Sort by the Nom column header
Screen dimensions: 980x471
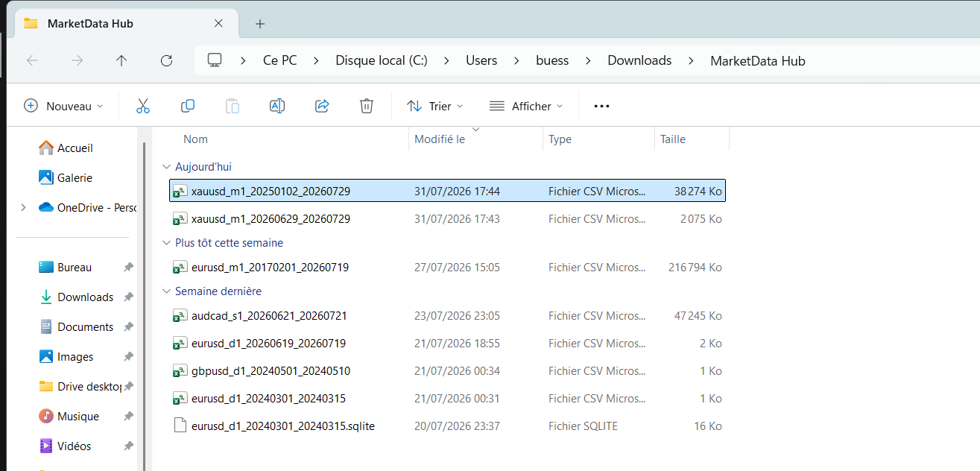point(195,139)
